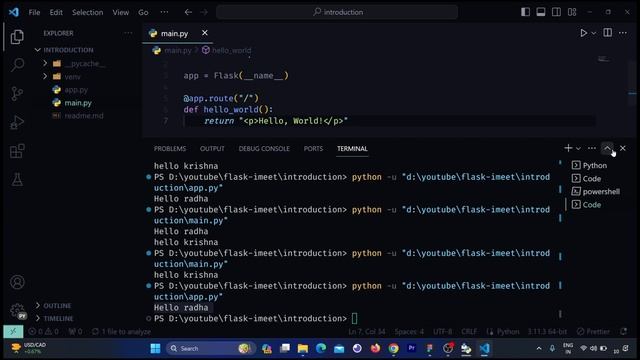Open the Source Control view
Image resolution: width=640 pixels, height=360 pixels.
(x=17, y=93)
